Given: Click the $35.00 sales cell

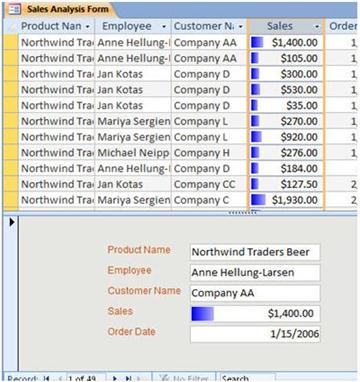Looking at the screenshot, I should 286,105.
